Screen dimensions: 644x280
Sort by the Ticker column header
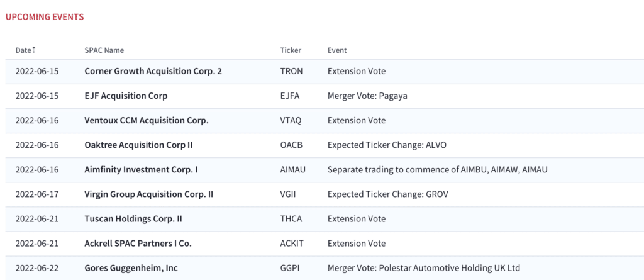tap(291, 50)
